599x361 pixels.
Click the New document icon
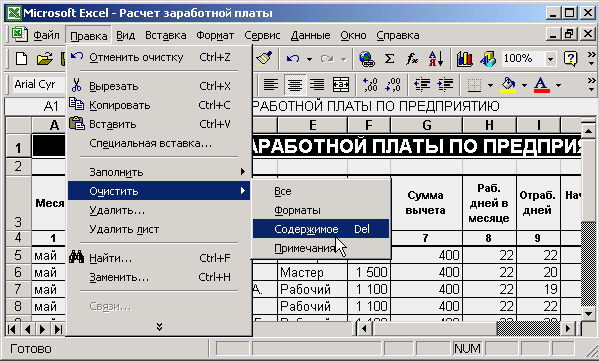point(22,59)
